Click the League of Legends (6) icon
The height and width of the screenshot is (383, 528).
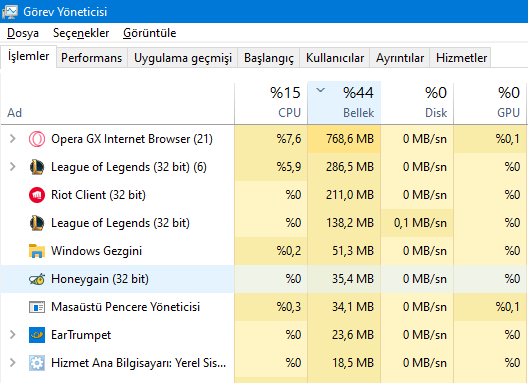point(37,167)
